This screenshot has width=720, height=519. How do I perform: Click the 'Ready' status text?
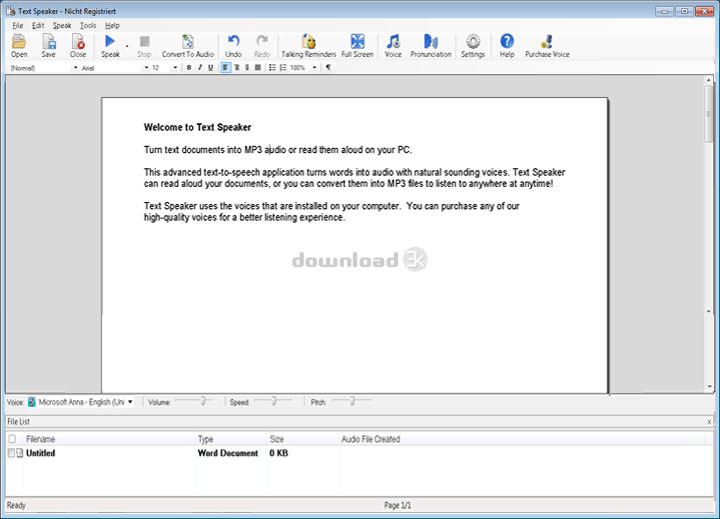pyautogui.click(x=16, y=505)
